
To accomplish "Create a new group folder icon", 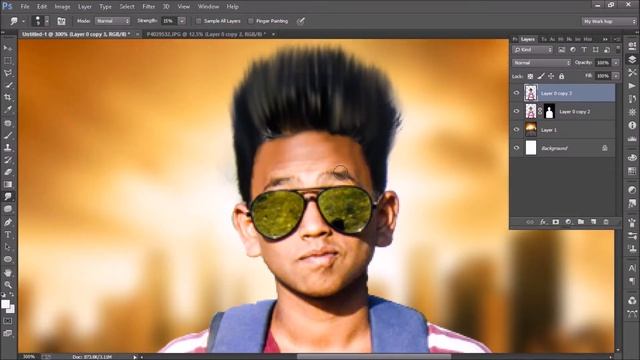I will [581, 222].
